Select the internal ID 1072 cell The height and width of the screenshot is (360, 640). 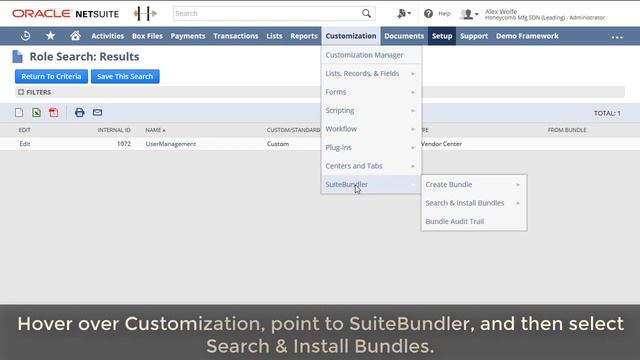[124, 144]
